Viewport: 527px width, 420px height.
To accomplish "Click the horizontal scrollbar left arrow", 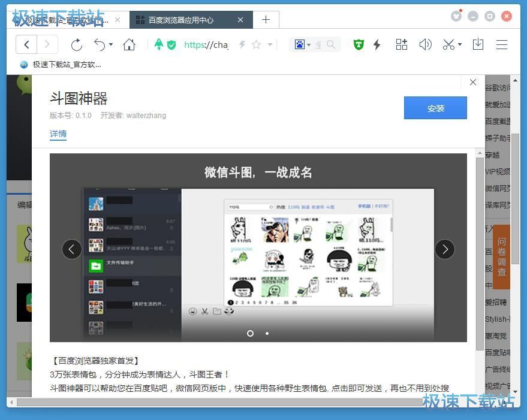I will (11, 402).
